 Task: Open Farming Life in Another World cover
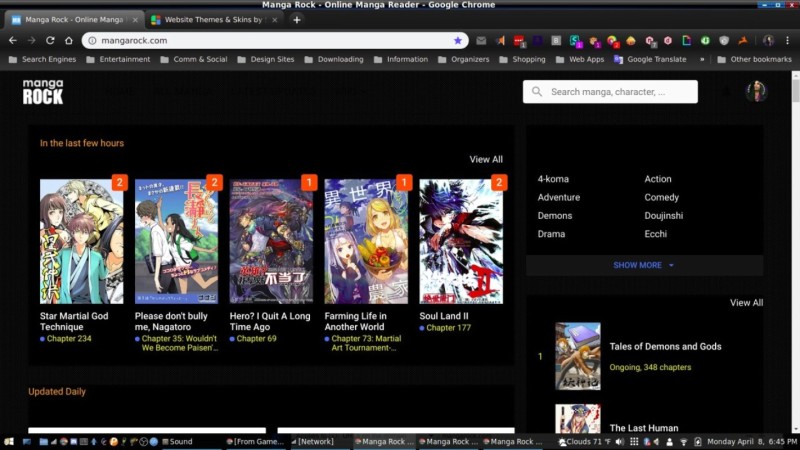366,241
